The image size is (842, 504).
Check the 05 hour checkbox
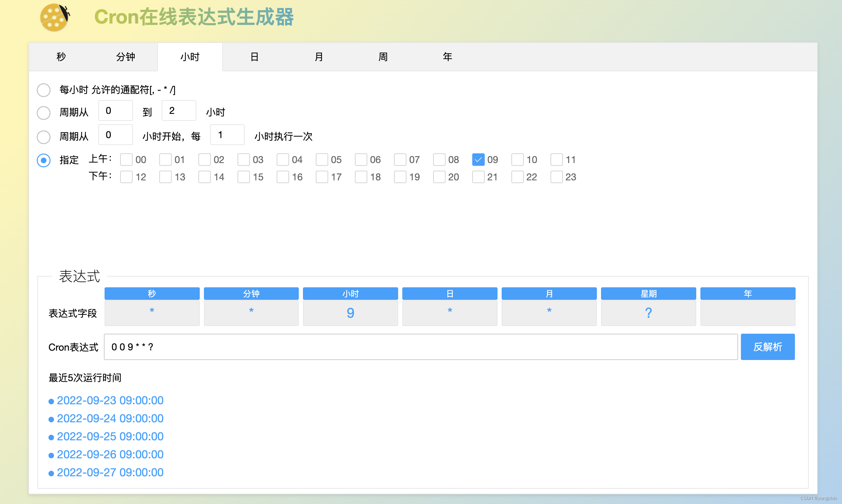pos(322,160)
